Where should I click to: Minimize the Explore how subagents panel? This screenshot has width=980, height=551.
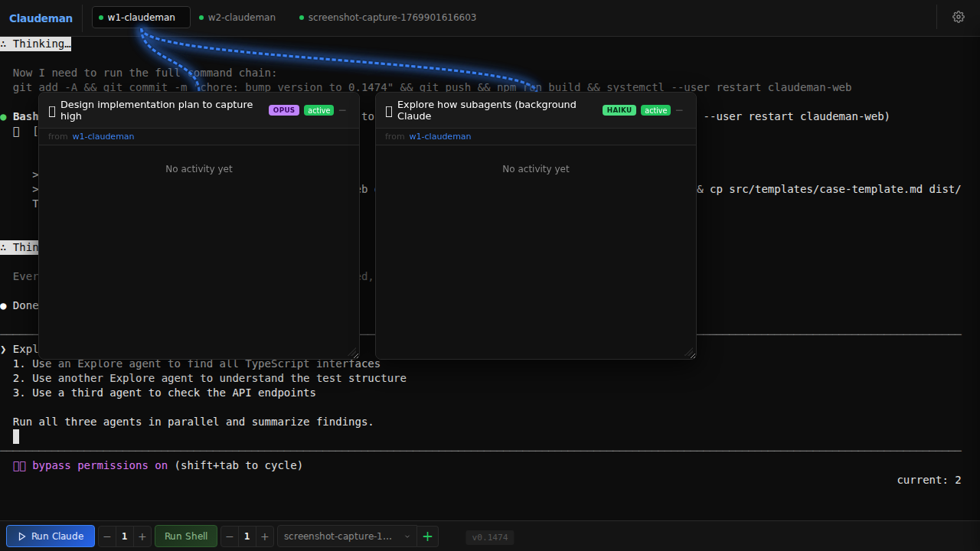point(679,111)
